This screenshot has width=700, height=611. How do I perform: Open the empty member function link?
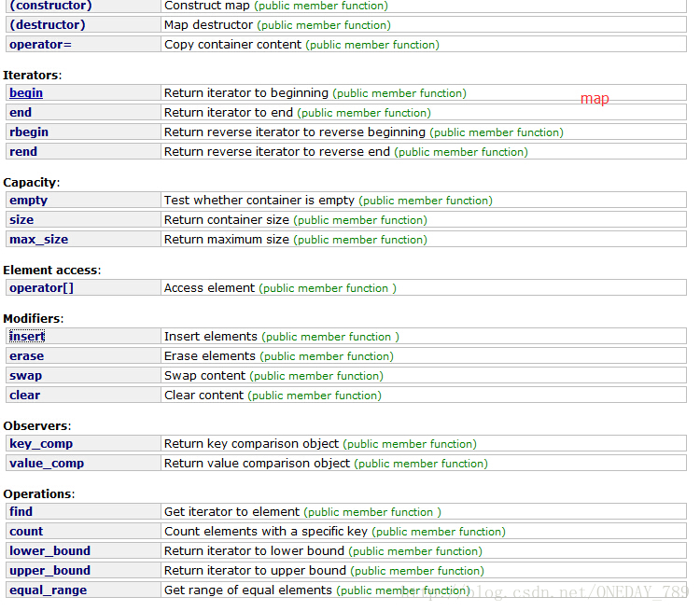[x=28, y=201]
